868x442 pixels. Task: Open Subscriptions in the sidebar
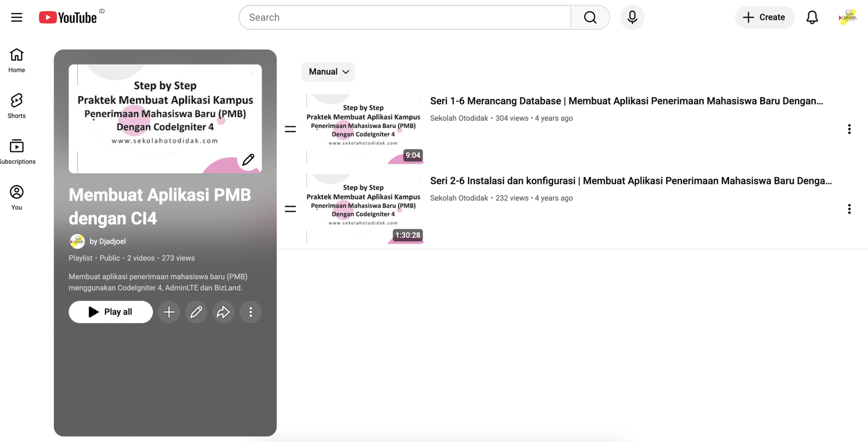pyautogui.click(x=17, y=152)
